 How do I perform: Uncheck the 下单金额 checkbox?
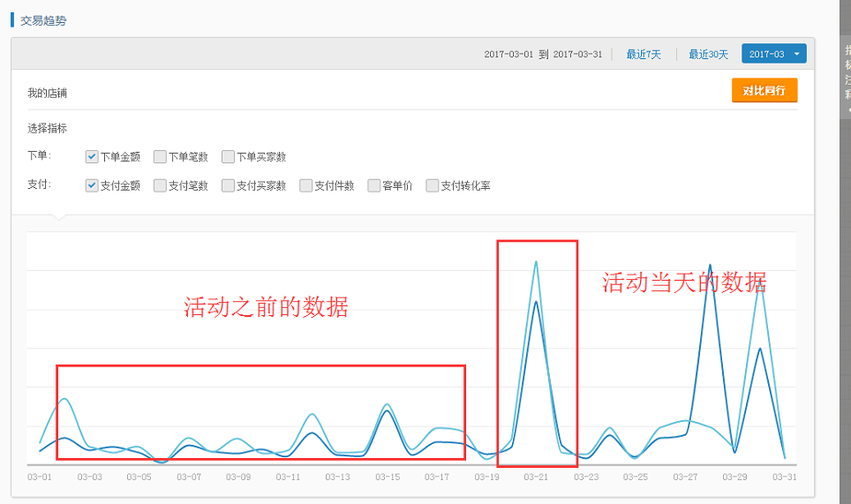point(92,157)
